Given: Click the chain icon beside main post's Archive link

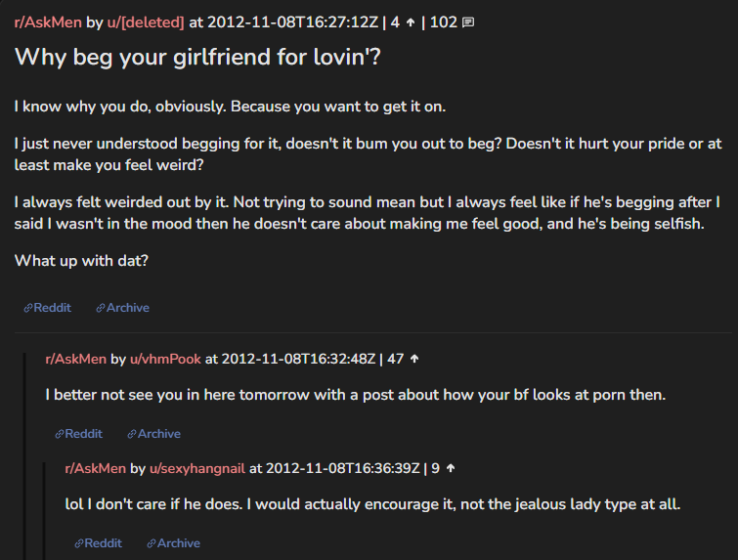Looking at the screenshot, I should pyautogui.click(x=101, y=308).
